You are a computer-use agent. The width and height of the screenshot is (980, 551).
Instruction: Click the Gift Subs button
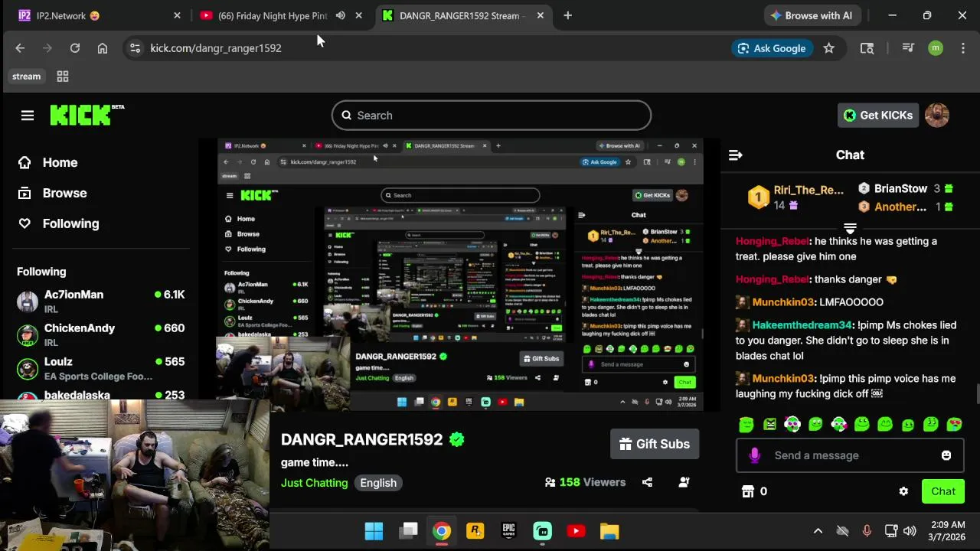(x=655, y=444)
